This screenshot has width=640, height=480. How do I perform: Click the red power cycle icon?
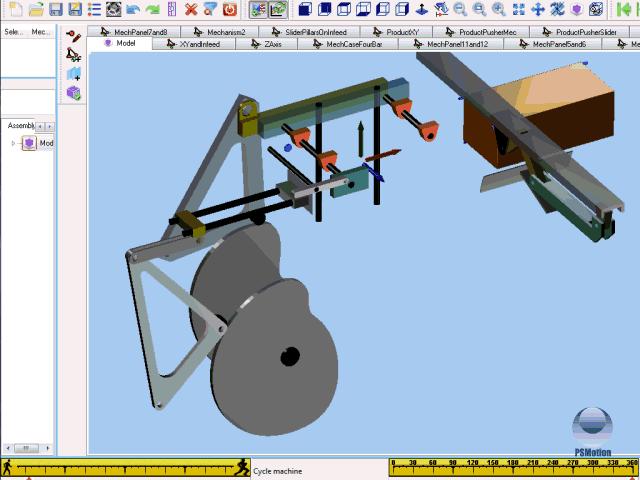[x=230, y=9]
